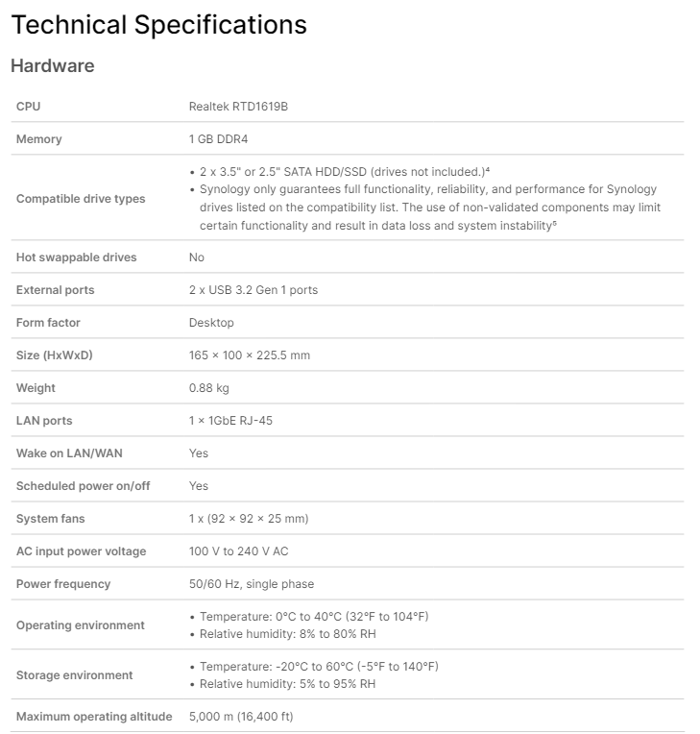Click the 2 x USB 3.2 Gen 1 ports text
The image size is (700, 734).
[x=253, y=290]
